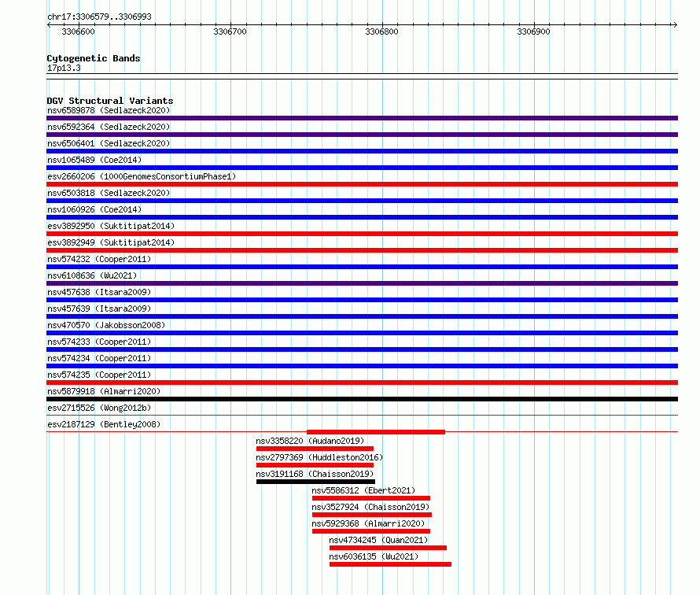The width and height of the screenshot is (700, 595).
Task: Select the blue bar under nsv6506401
Action: [362, 151]
